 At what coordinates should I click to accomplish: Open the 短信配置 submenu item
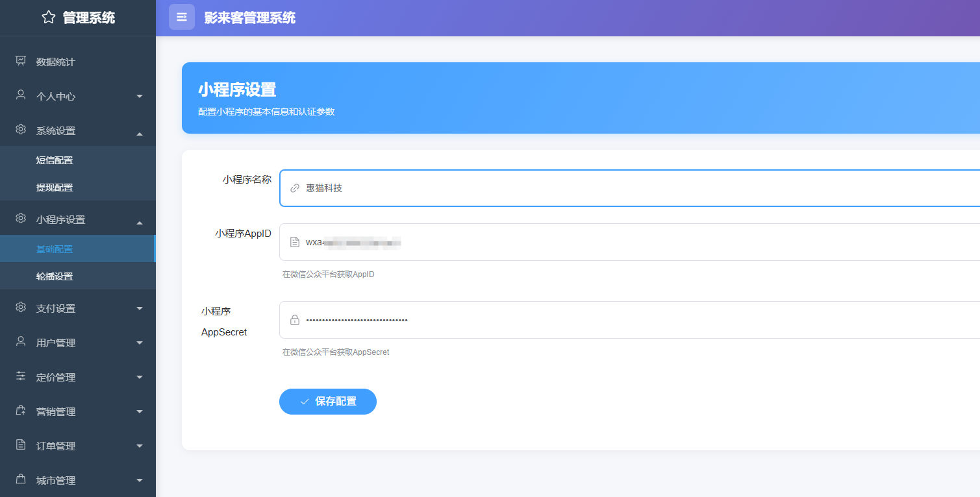point(55,160)
